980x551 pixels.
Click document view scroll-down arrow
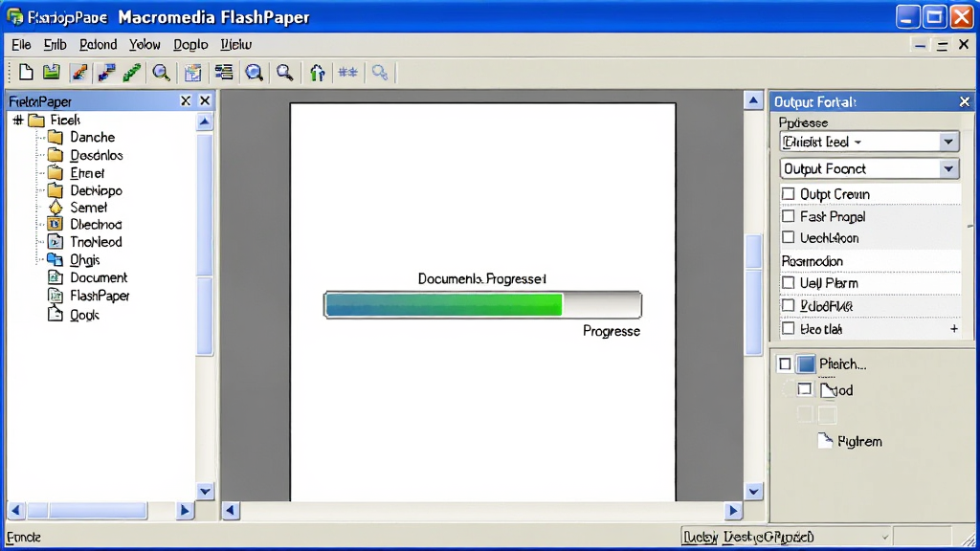pyautogui.click(x=753, y=491)
